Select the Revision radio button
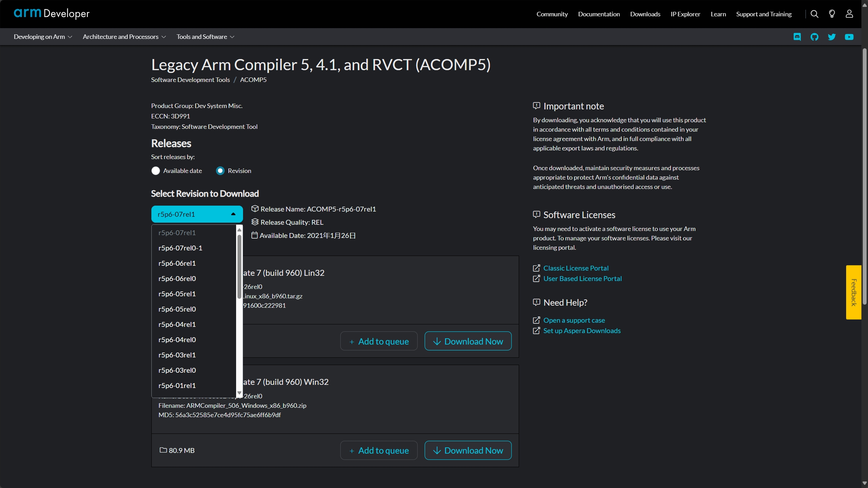 pyautogui.click(x=220, y=171)
